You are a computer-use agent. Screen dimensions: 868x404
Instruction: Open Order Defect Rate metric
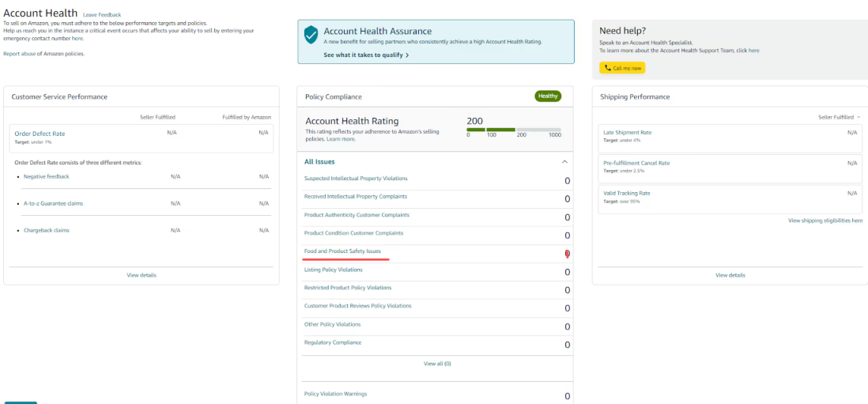point(40,134)
